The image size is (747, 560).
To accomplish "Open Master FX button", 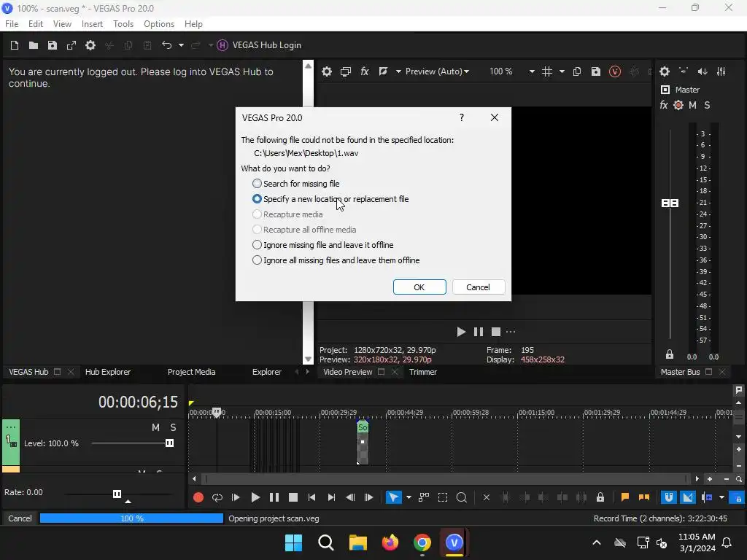I will click(664, 105).
